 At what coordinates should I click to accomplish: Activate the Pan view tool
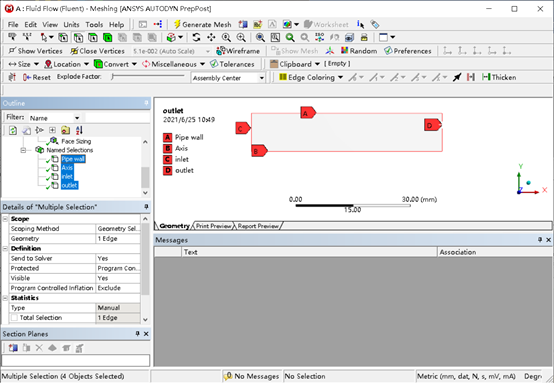pyautogui.click(x=211, y=37)
